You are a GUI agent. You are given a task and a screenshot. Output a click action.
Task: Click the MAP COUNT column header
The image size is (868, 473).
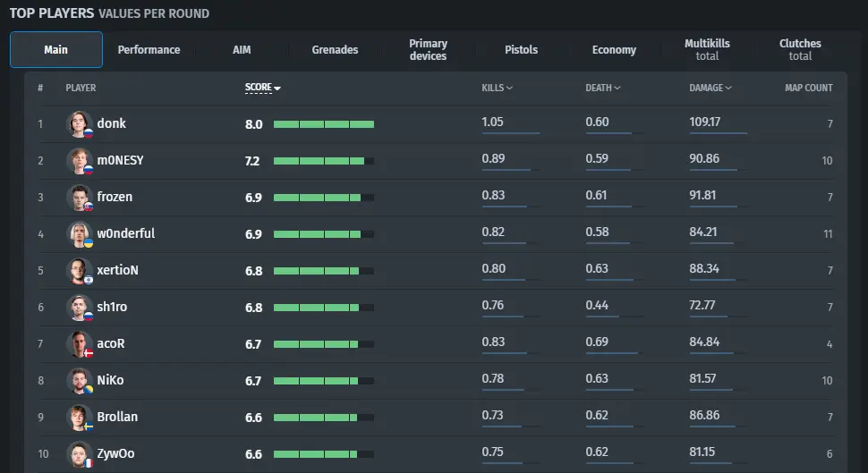click(808, 88)
